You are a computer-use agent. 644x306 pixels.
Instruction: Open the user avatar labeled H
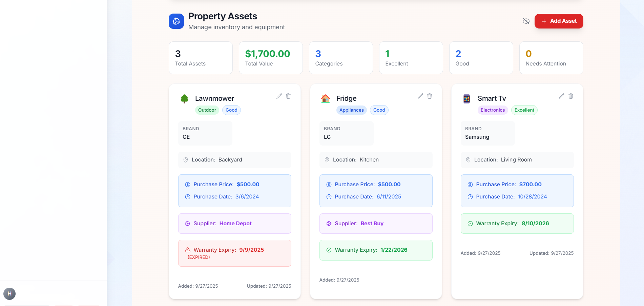[9, 294]
